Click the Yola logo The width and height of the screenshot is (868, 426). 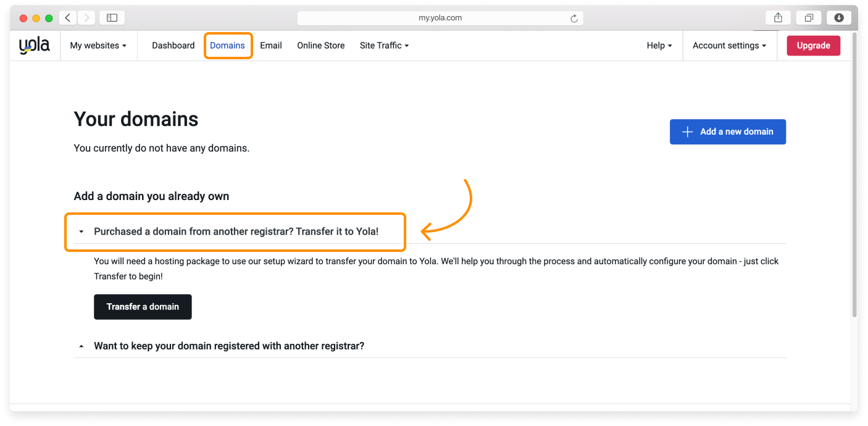34,45
